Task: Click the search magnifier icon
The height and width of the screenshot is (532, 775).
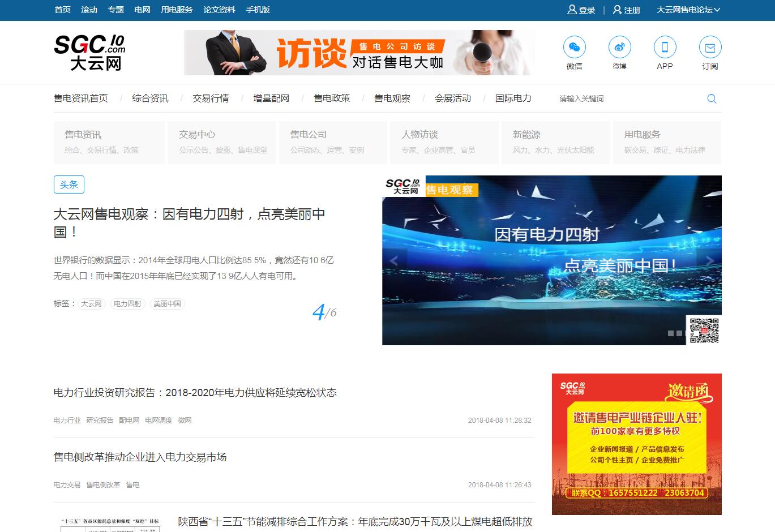Action: (x=712, y=98)
